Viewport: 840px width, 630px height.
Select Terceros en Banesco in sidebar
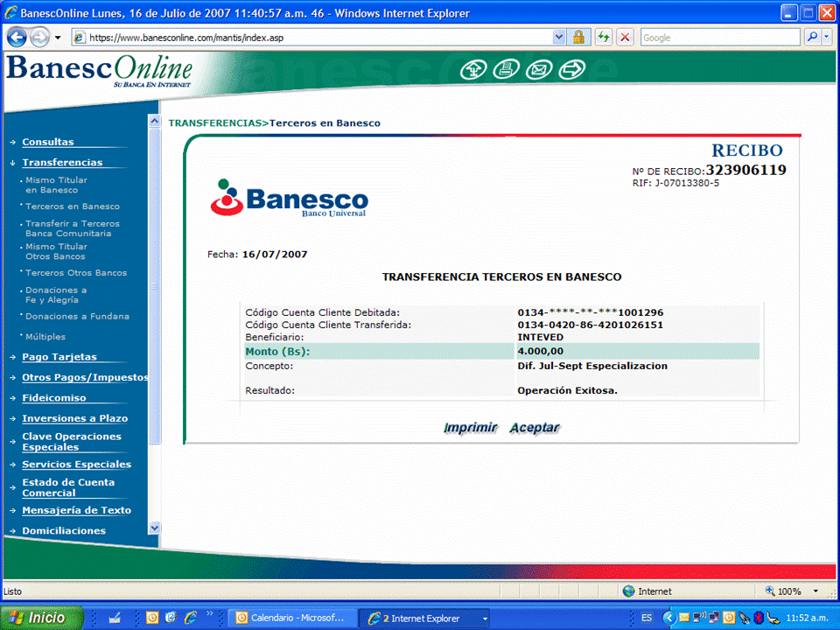(x=73, y=206)
